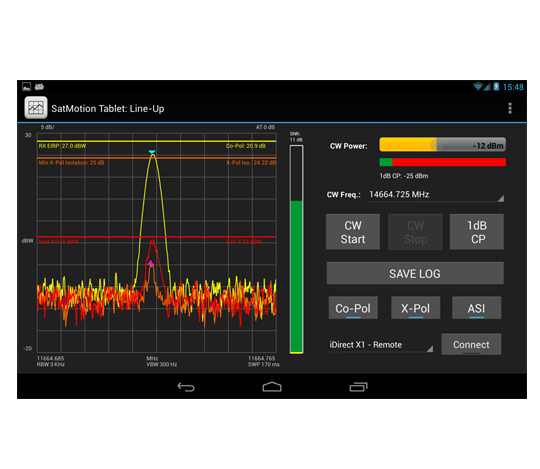Click the ASI: 9.32 dBW readout
This screenshot has height=469, width=540.
pyautogui.click(x=244, y=241)
